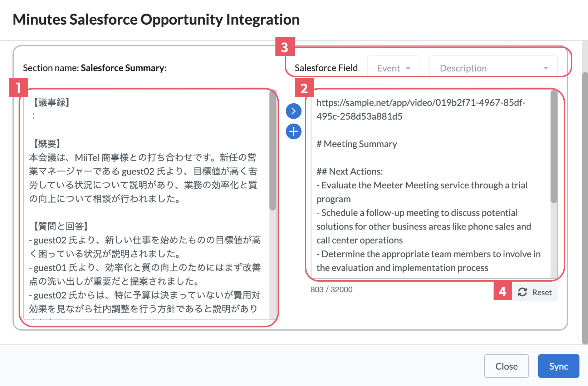The image size is (588, 386).
Task: Click the dialog's outer vertical scrollbar
Action: [585, 208]
